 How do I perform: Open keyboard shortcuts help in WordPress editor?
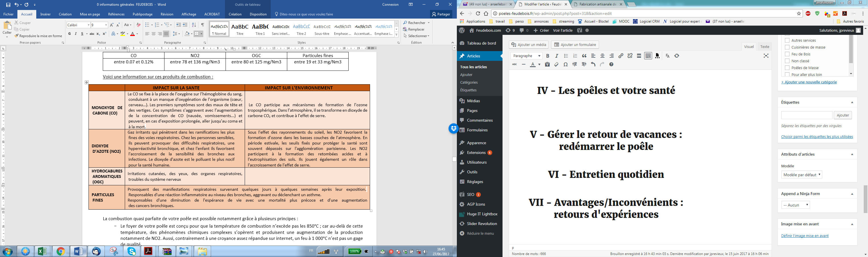tap(611, 64)
